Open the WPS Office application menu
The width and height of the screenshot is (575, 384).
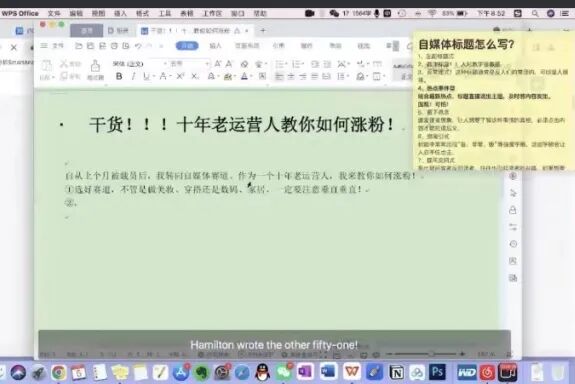(x=20, y=13)
